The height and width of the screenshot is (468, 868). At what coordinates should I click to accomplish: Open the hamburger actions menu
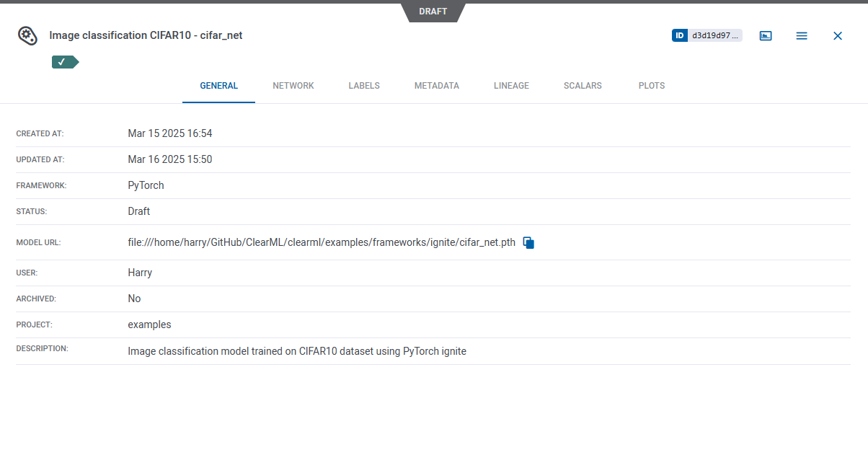[x=802, y=35]
